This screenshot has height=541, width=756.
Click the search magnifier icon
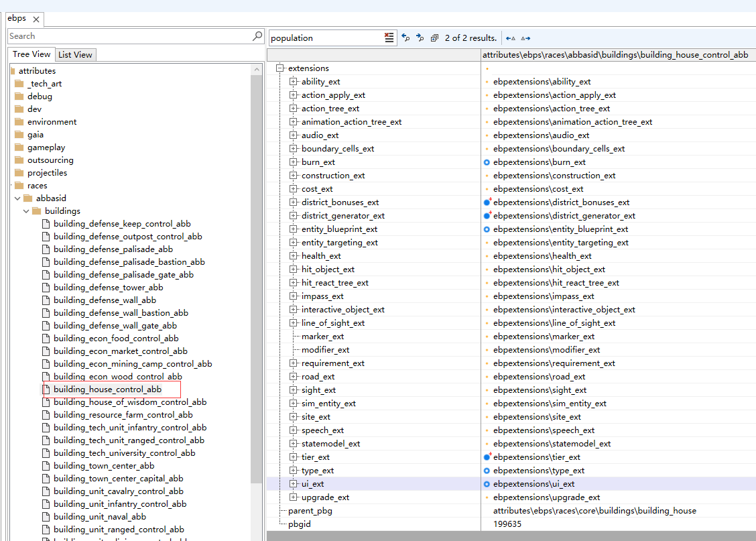(257, 36)
